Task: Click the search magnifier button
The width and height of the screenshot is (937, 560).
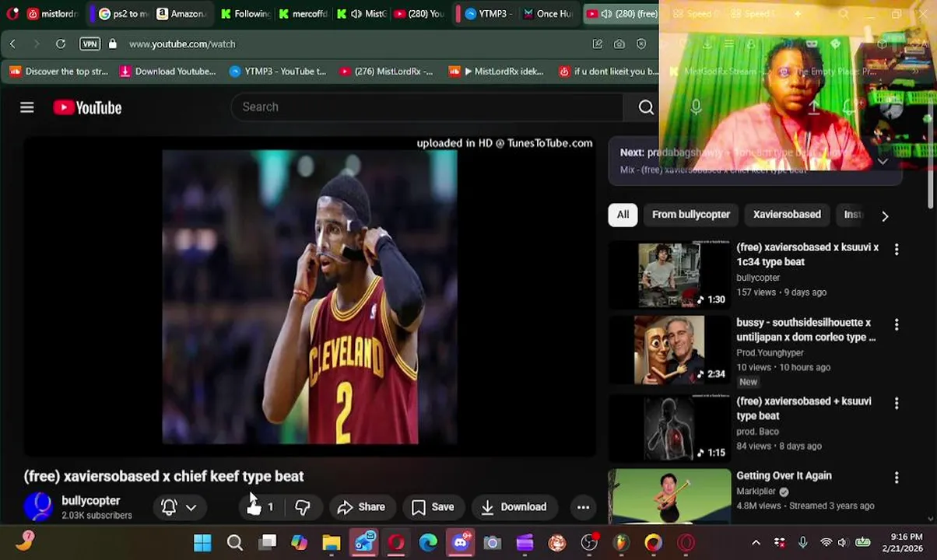Action: (646, 107)
